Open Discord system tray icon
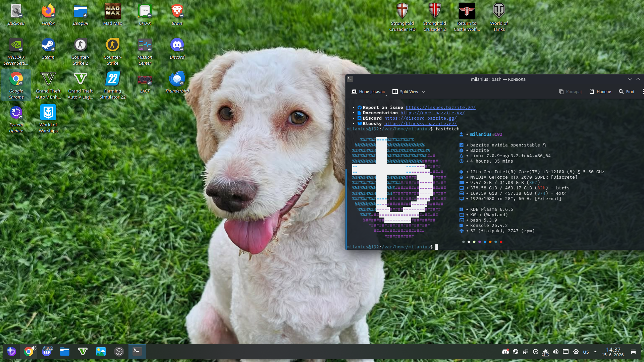The image size is (644, 362). (505, 352)
